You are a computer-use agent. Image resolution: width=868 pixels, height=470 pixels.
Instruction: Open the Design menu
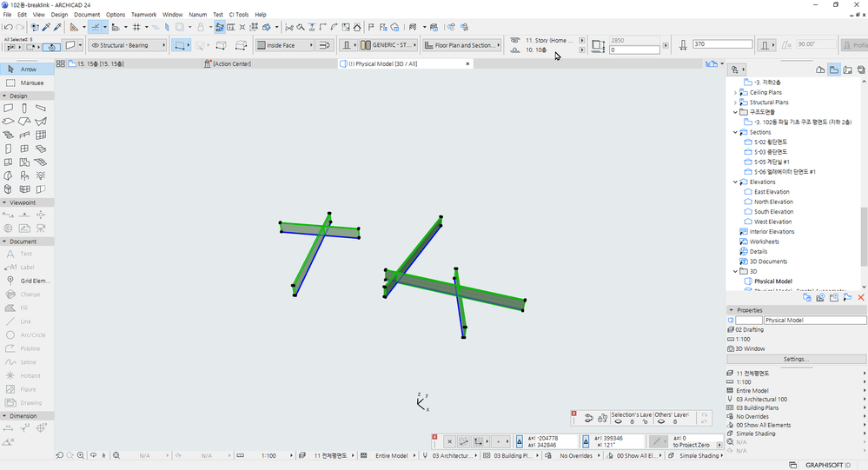(x=59, y=15)
